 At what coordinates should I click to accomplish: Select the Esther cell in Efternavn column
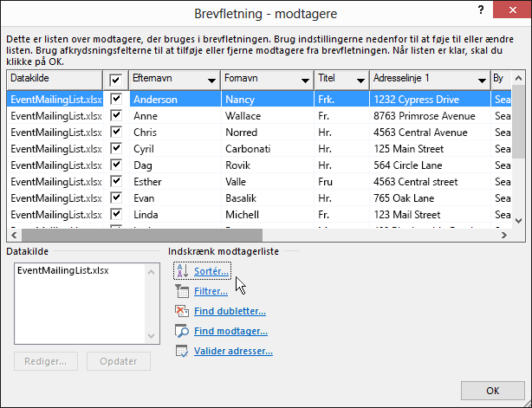coord(175,182)
